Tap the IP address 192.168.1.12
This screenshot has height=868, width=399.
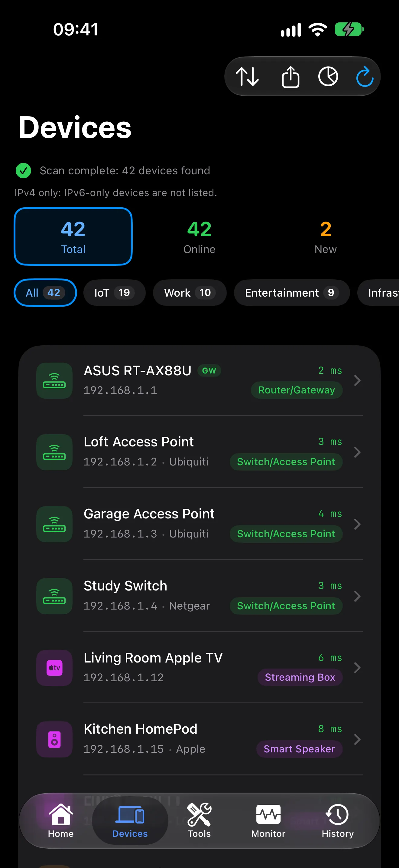(123, 677)
